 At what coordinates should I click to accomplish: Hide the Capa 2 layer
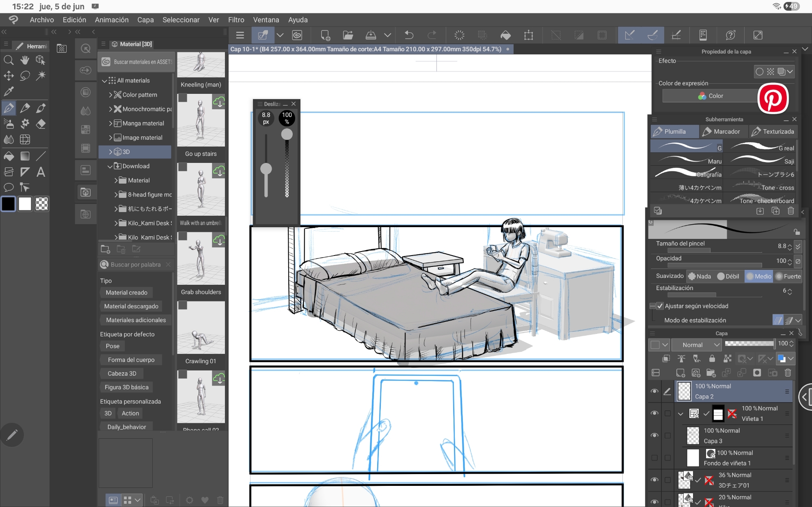[654, 391]
